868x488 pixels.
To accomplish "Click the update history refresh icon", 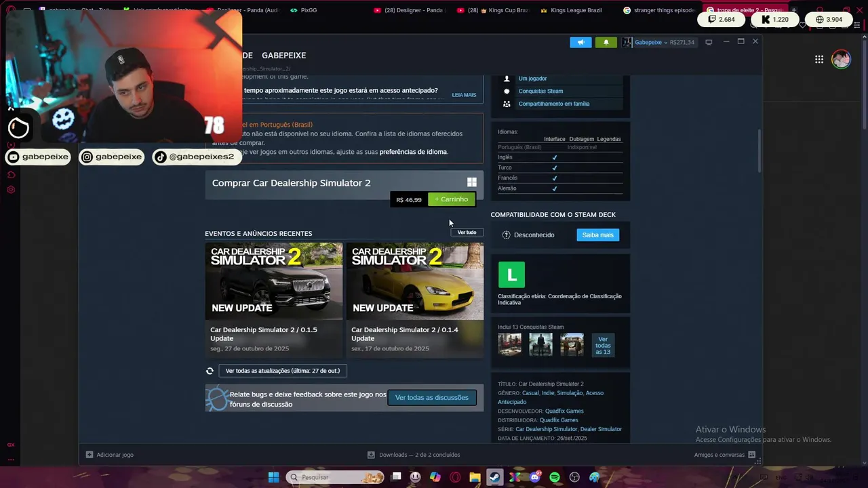I will coord(210,371).
